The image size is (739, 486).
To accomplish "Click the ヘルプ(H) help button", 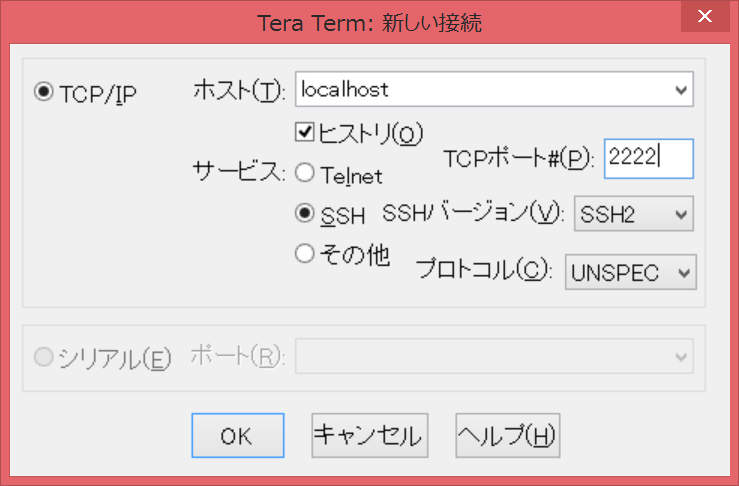I will (508, 436).
